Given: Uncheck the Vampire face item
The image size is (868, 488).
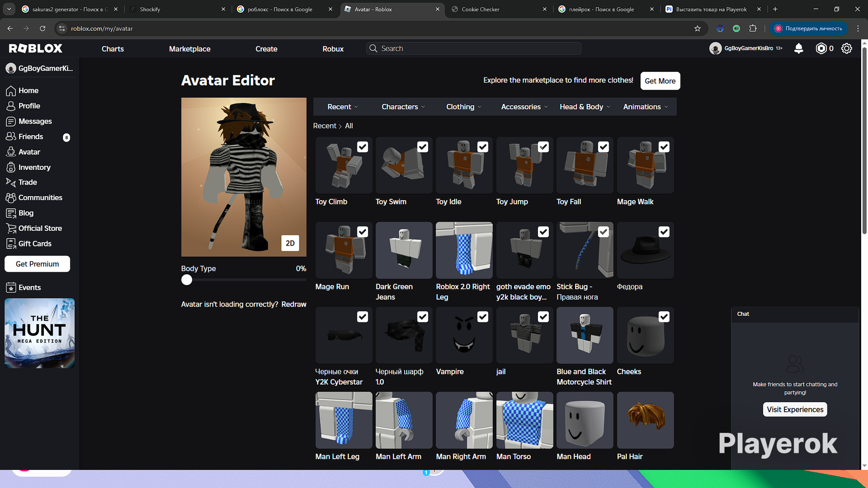Looking at the screenshot, I should [x=483, y=317].
